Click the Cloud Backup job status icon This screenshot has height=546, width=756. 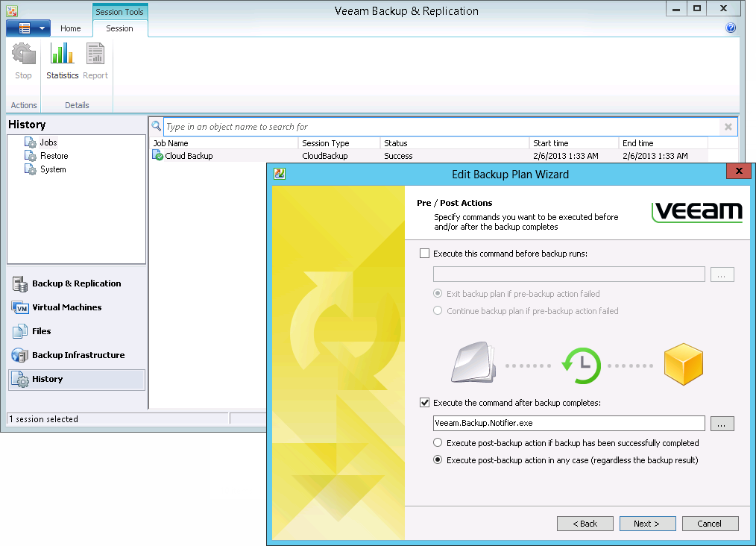(x=157, y=155)
